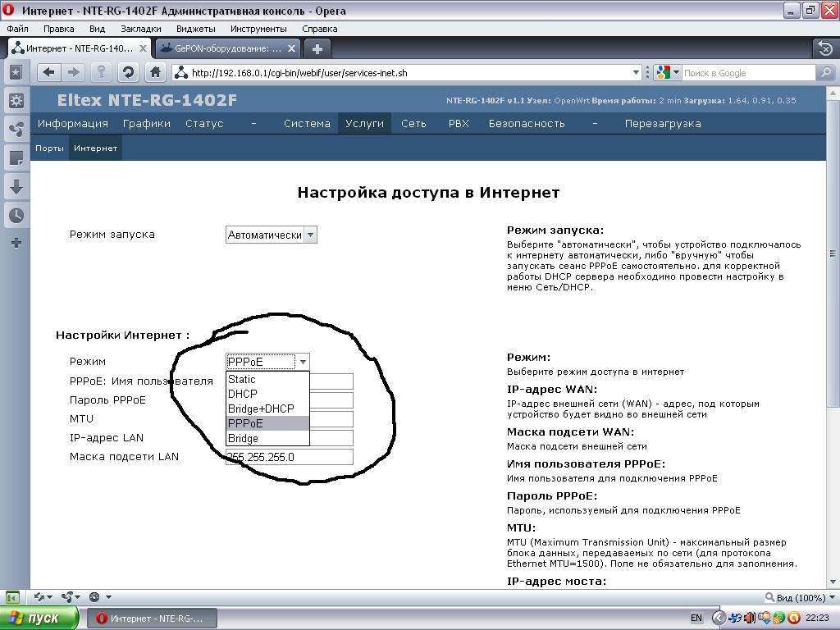840x630 pixels.
Task: Go to the home page icon
Action: (x=155, y=72)
